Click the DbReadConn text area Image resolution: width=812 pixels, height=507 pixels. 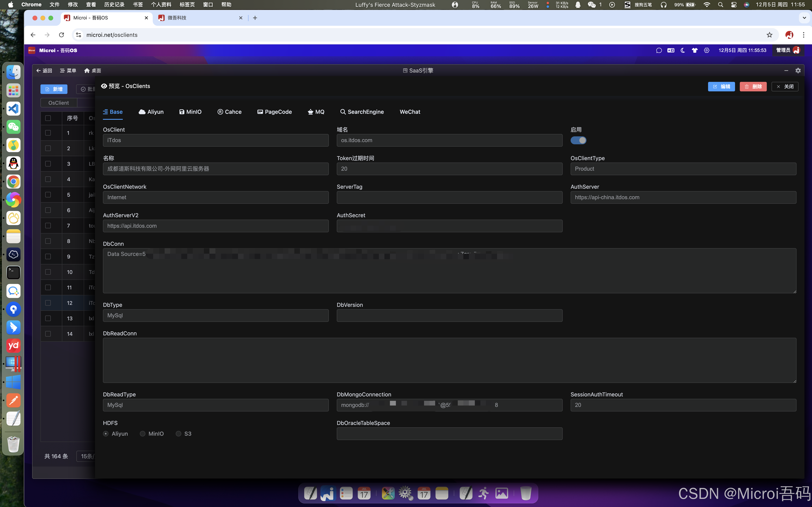click(449, 360)
